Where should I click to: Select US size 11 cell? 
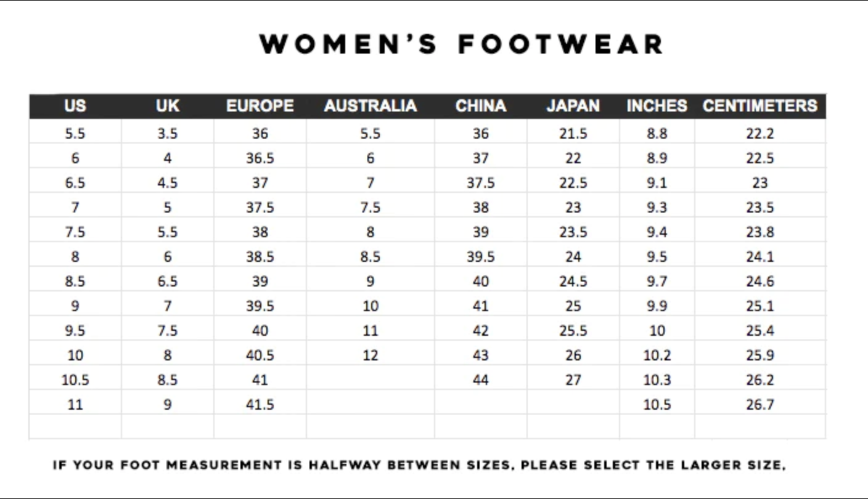75,405
